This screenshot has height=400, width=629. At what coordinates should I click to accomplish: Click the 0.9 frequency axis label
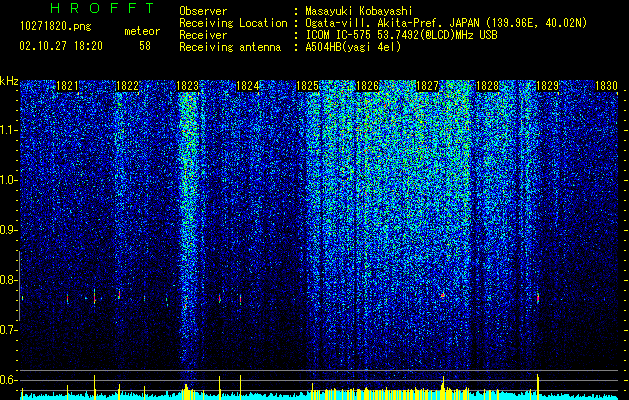[9, 230]
